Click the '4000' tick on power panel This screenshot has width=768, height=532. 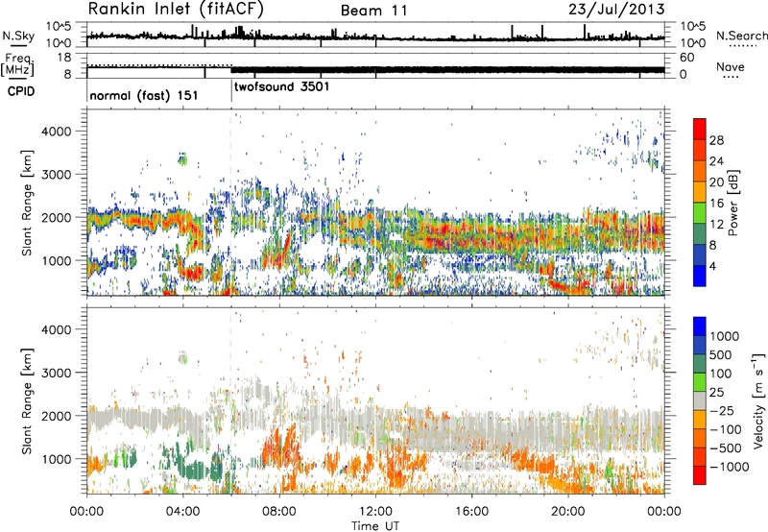pos(56,132)
